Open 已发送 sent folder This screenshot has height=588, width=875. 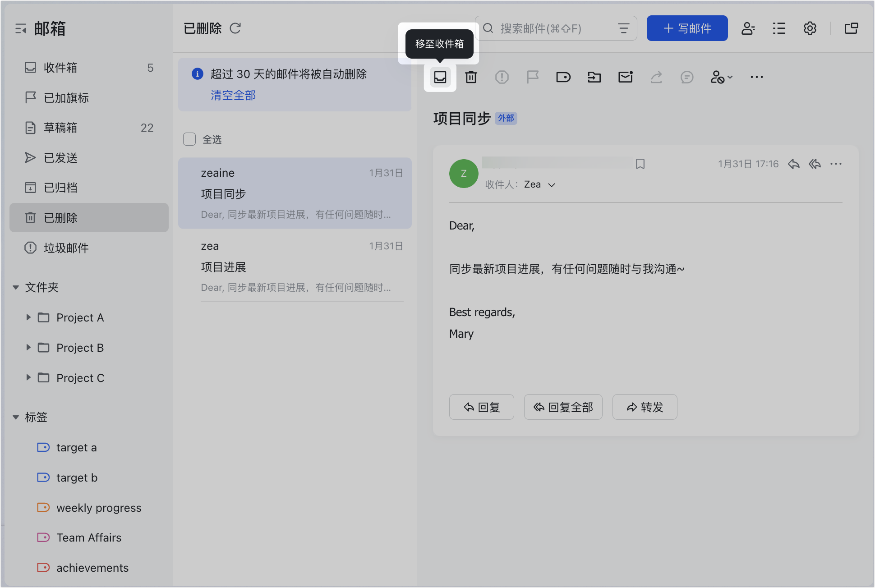click(89, 158)
